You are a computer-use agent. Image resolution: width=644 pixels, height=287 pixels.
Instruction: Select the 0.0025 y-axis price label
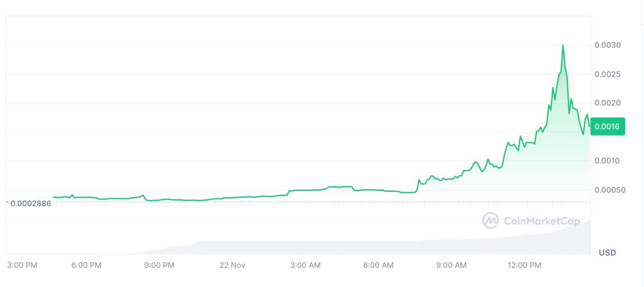[x=608, y=74]
